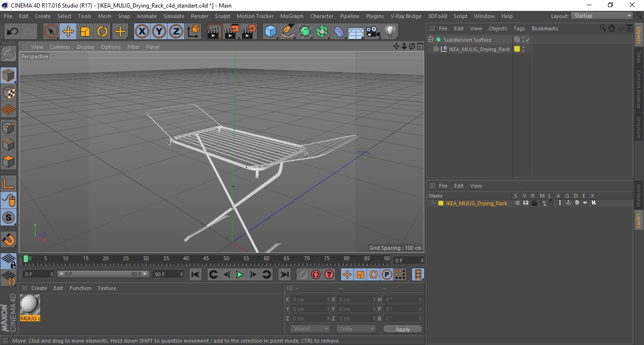Go to end of animation
The width and height of the screenshot is (644, 345).
pos(284,274)
